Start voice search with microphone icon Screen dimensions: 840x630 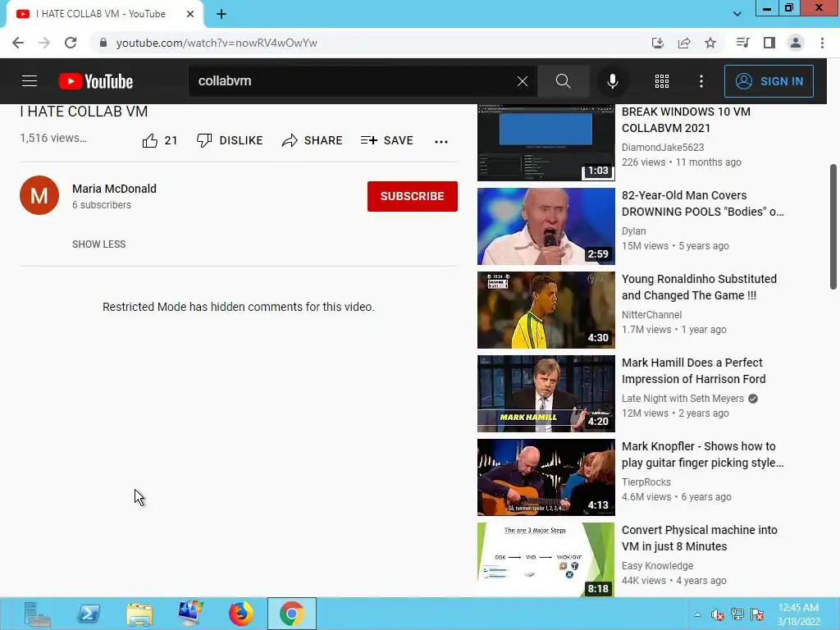point(612,81)
